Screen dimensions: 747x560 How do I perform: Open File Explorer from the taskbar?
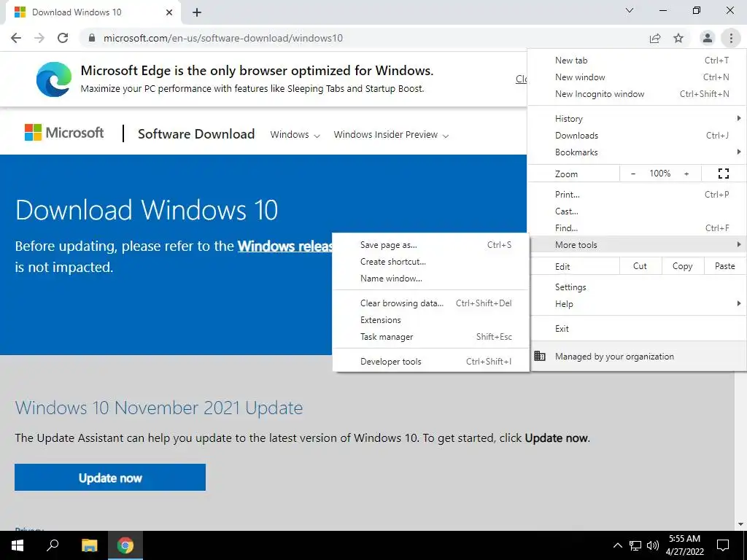[x=89, y=545]
